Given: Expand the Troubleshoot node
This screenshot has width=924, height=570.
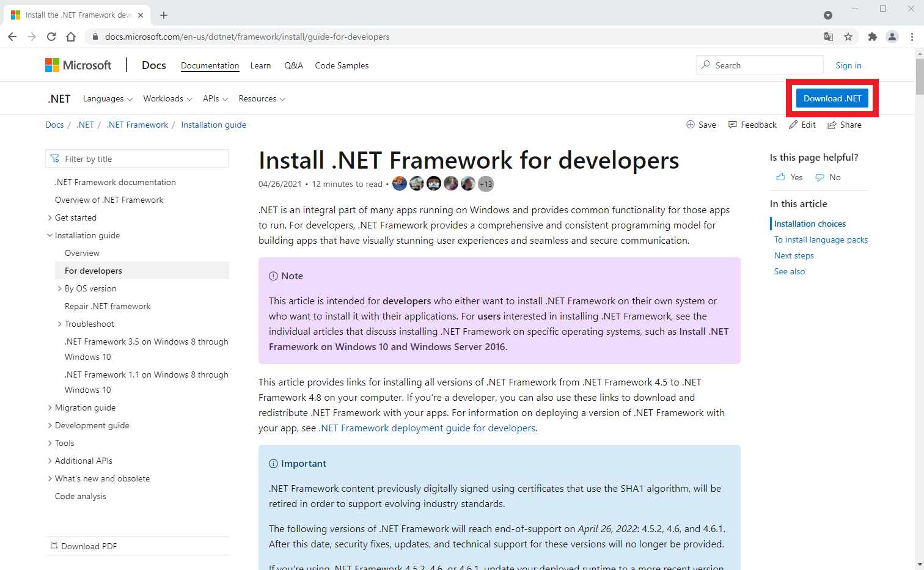Looking at the screenshot, I should pos(59,324).
